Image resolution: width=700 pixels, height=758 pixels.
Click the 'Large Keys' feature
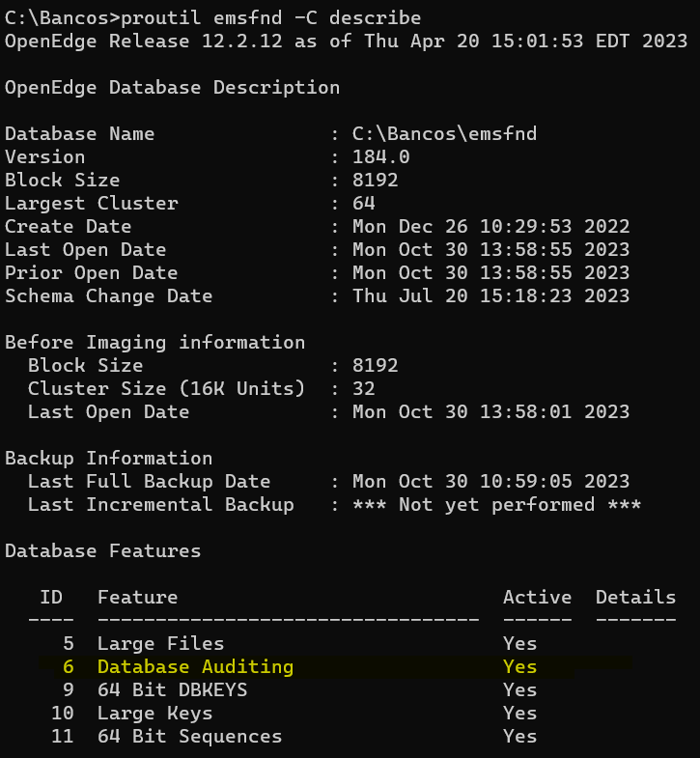click(x=154, y=714)
